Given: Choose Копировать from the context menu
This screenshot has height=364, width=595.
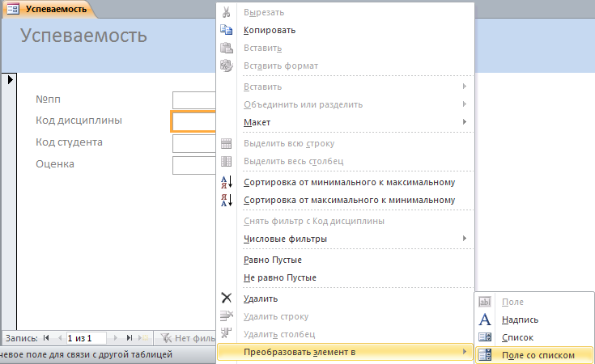Looking at the screenshot, I should (346, 30).
